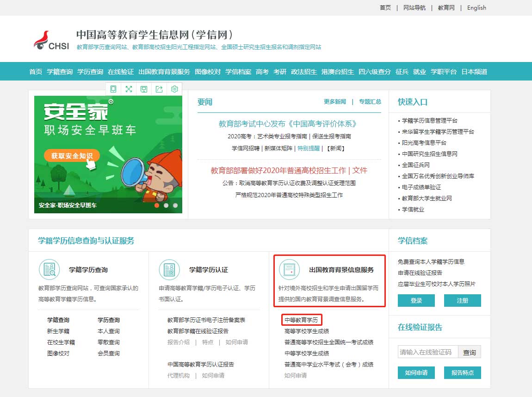The image size is (532, 397).
Task: Click the 中等教育学历 highlighted link
Action: coord(303,319)
